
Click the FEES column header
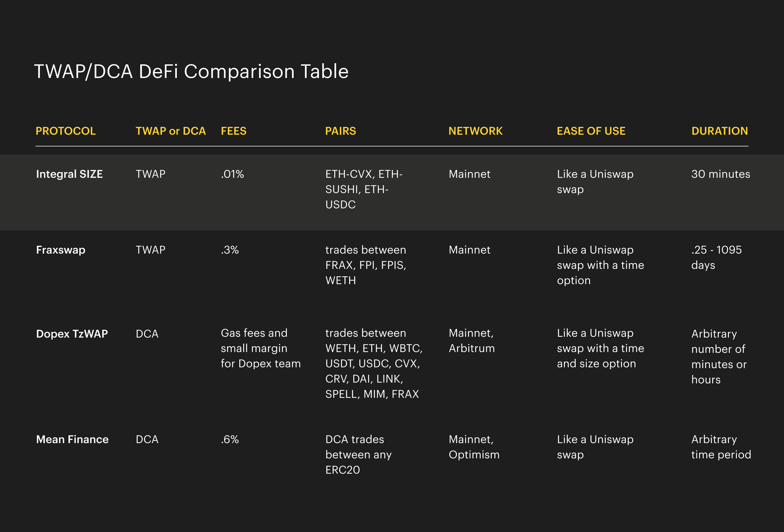[x=233, y=131]
